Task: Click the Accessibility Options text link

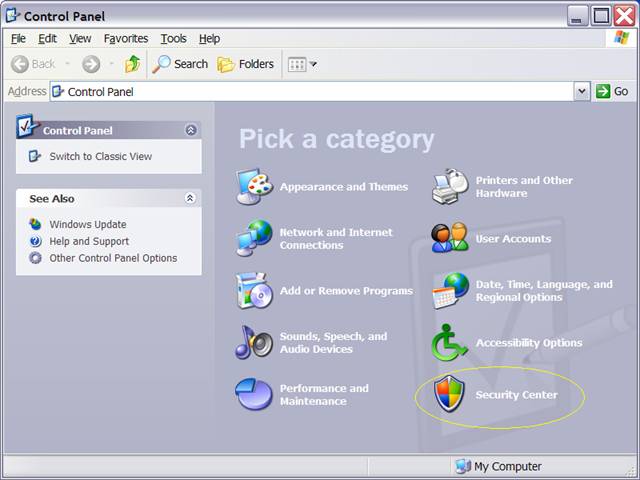Action: pos(529,342)
